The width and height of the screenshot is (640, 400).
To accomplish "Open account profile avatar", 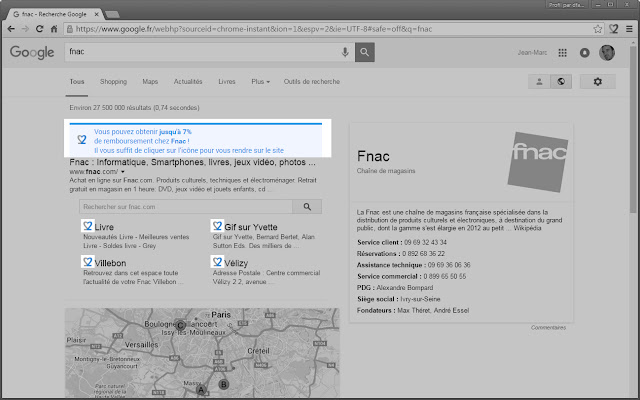I will [x=607, y=53].
